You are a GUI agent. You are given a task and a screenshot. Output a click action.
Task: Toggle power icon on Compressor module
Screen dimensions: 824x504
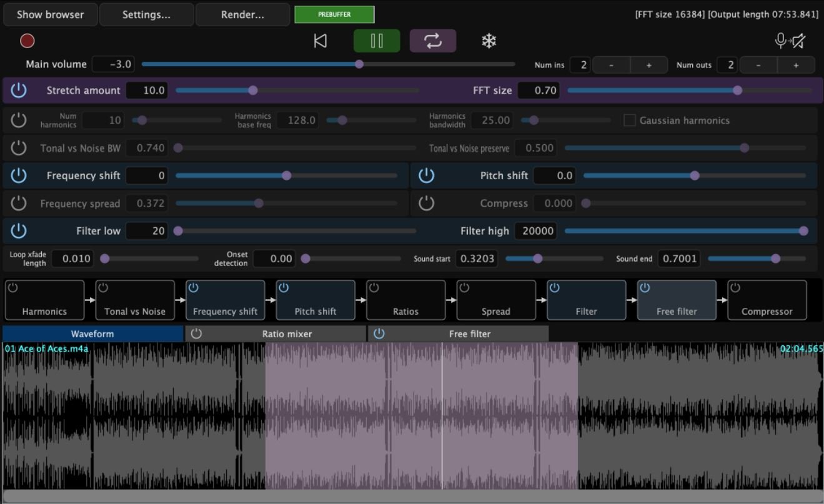735,288
